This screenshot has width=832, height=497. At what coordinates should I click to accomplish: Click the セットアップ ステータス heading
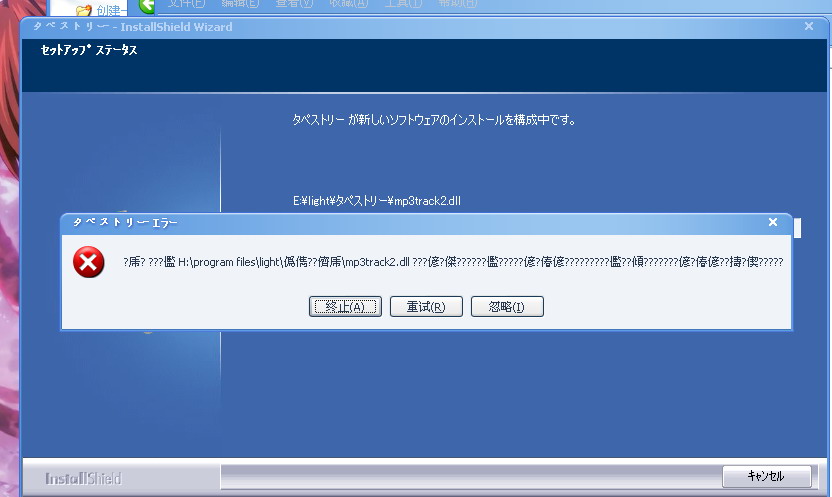pos(89,50)
